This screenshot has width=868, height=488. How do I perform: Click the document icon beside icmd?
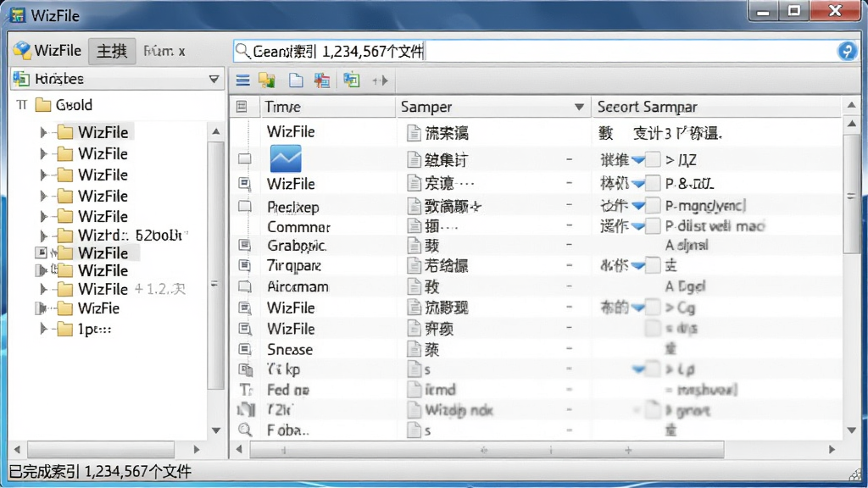click(414, 390)
